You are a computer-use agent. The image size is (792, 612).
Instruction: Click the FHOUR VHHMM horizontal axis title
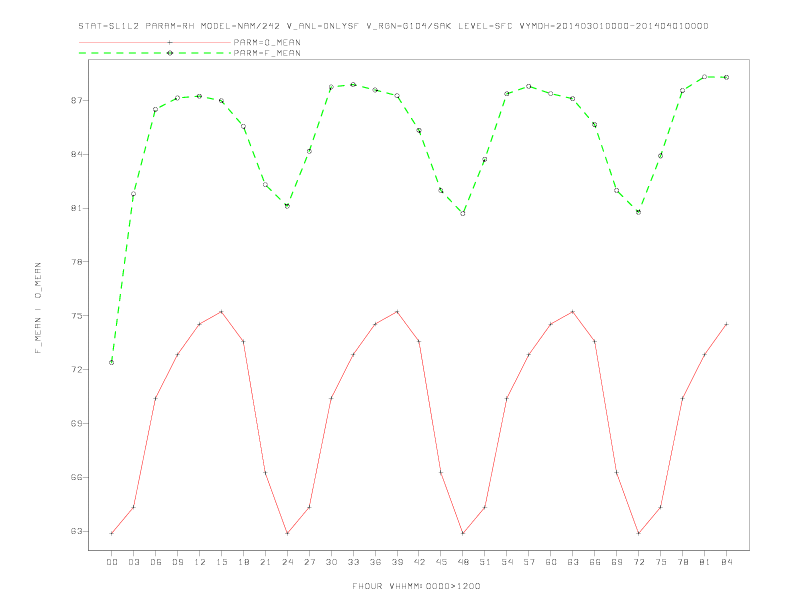(416, 586)
